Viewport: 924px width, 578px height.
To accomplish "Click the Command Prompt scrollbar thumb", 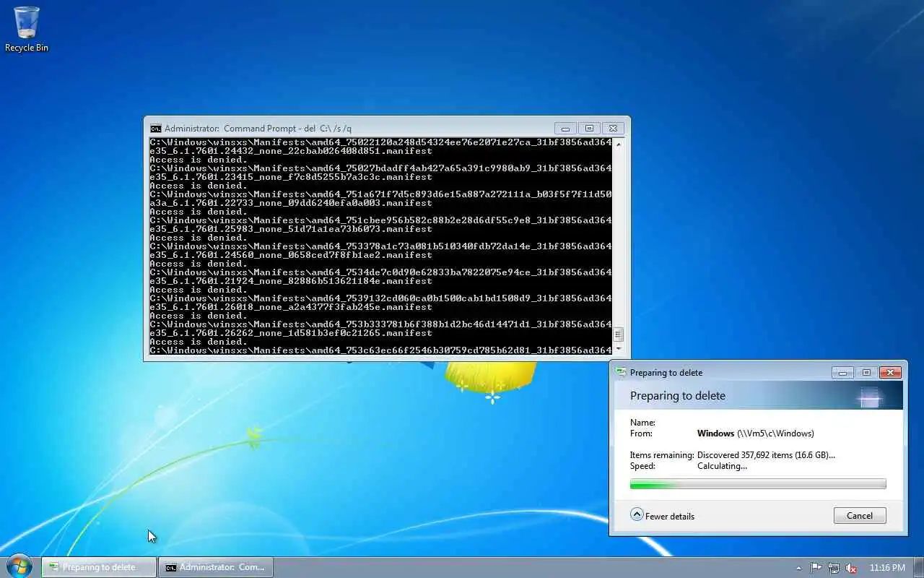I will 619,335.
